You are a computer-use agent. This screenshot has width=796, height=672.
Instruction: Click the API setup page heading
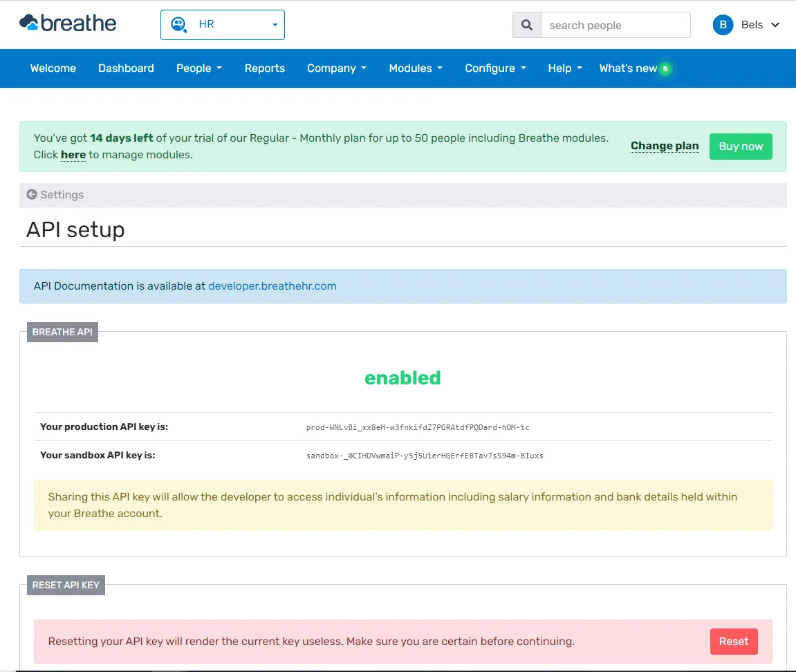pos(75,230)
